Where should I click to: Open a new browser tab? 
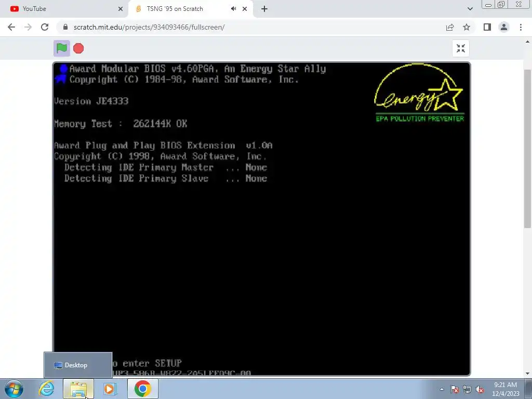tap(264, 9)
